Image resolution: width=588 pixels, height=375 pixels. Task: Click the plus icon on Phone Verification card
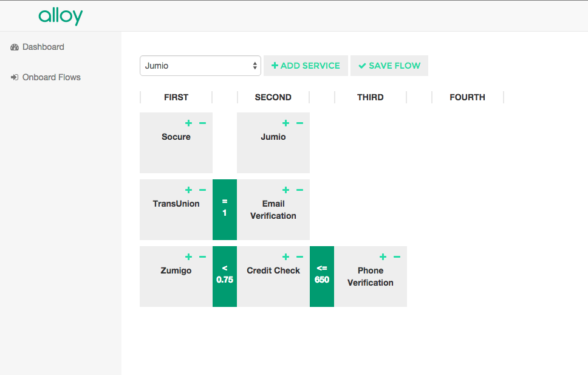click(383, 257)
